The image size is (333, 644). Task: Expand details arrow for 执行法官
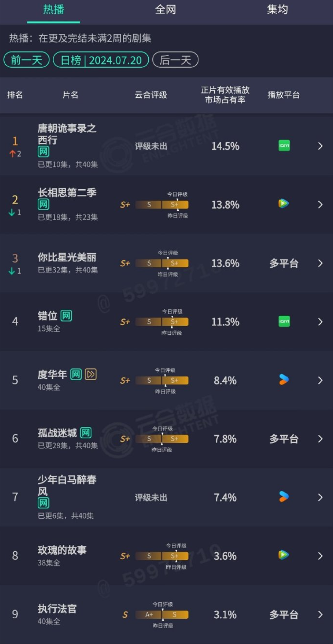tap(320, 614)
